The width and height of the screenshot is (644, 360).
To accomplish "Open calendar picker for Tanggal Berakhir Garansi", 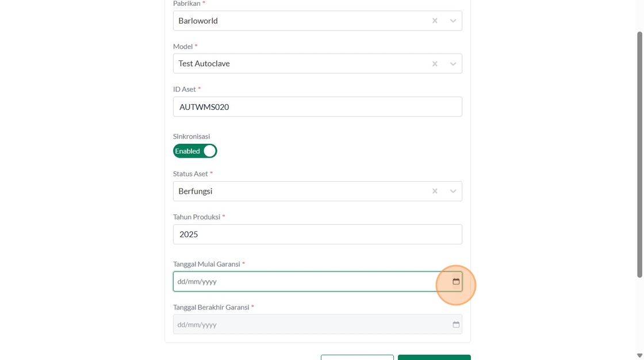I will coord(456,325).
